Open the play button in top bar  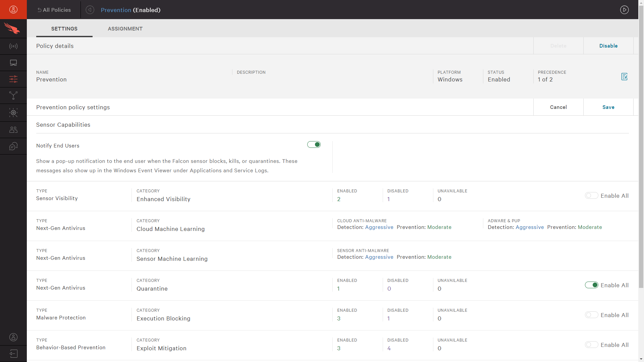click(625, 10)
